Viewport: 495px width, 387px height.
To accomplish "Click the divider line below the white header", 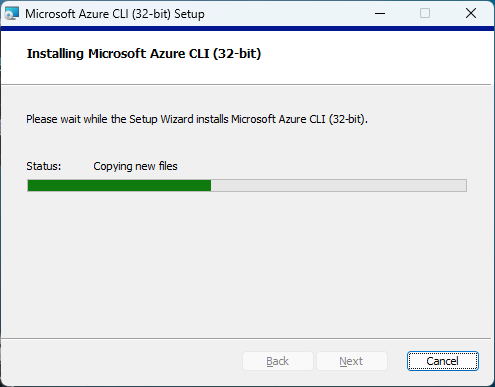I will [246, 85].
